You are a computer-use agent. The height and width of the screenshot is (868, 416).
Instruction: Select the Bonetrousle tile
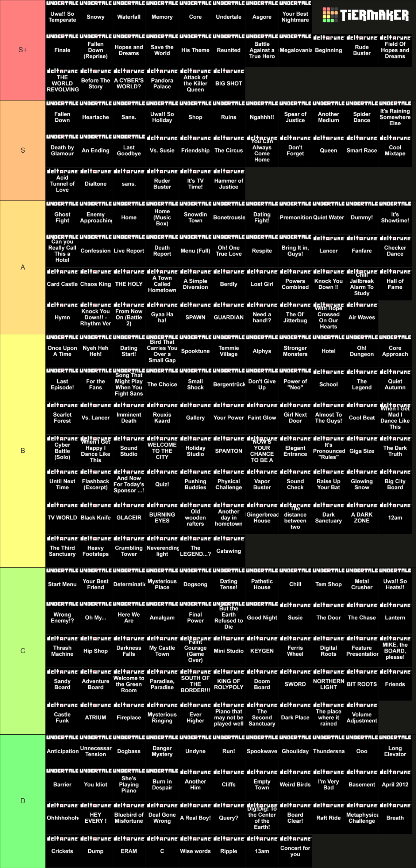228,217
